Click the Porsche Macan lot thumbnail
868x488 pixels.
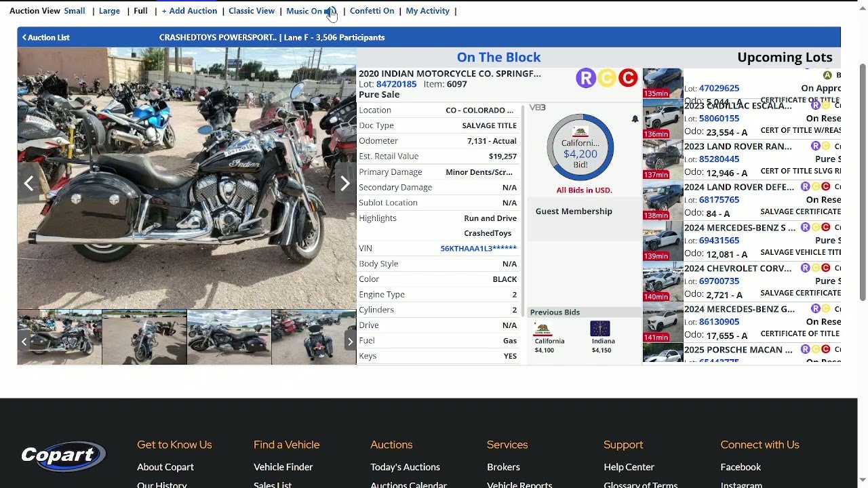(663, 353)
